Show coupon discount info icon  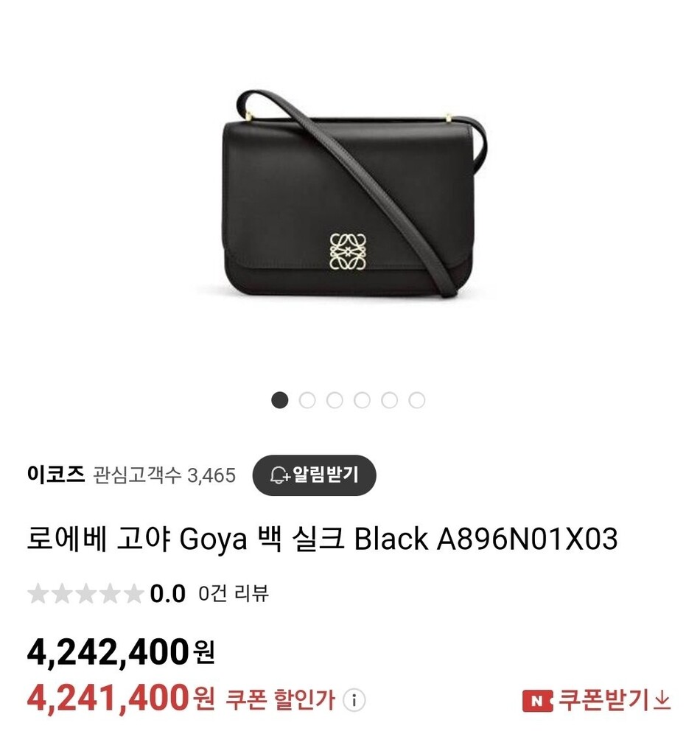tap(354, 700)
